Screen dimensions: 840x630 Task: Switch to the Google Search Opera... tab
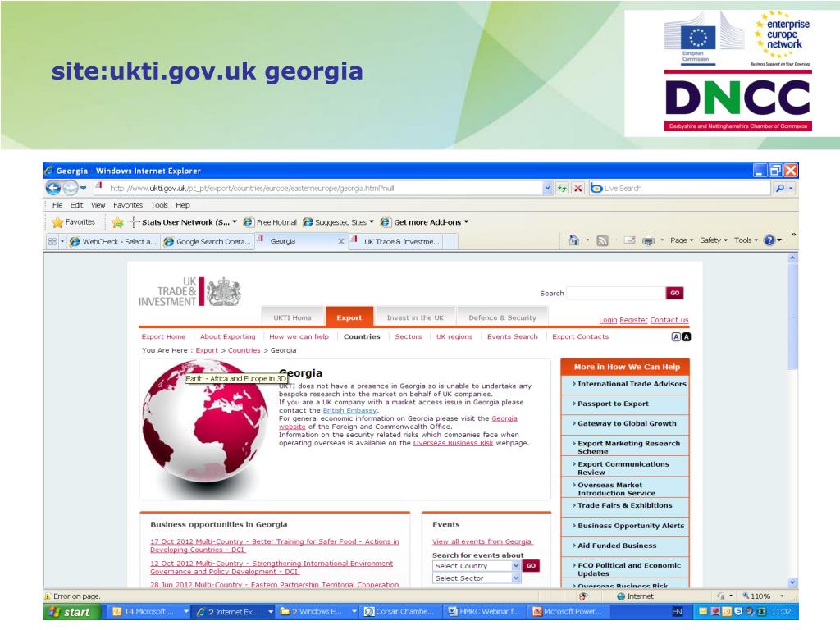(x=208, y=242)
